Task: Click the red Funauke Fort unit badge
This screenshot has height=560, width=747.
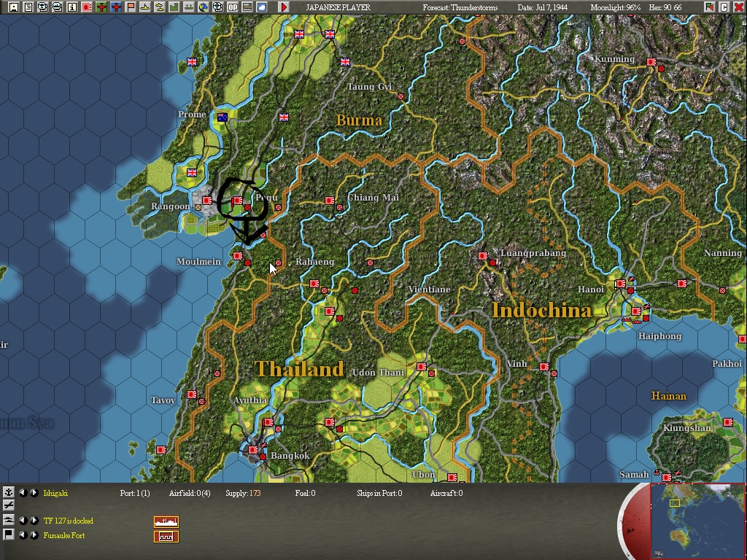Action: (166, 536)
